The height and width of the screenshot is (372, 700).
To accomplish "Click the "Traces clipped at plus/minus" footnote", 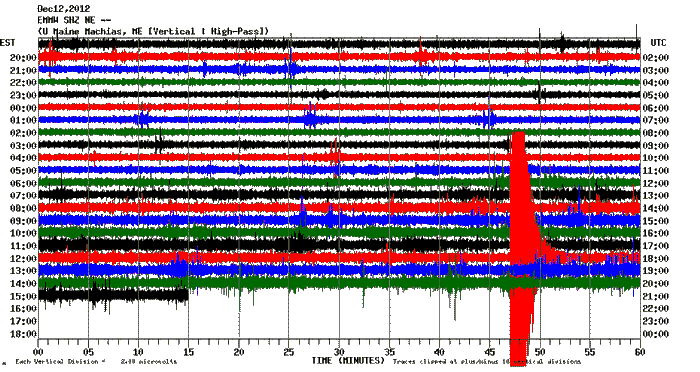I will pos(487,362).
